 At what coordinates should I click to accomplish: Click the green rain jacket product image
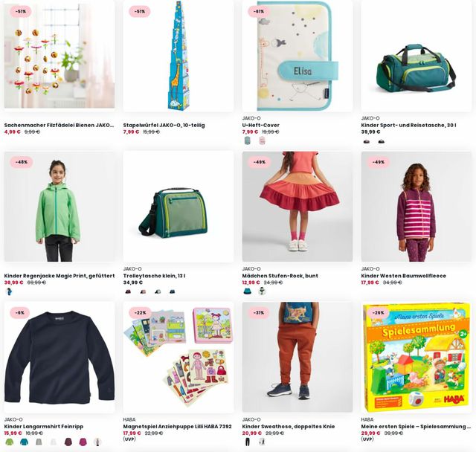point(59,207)
